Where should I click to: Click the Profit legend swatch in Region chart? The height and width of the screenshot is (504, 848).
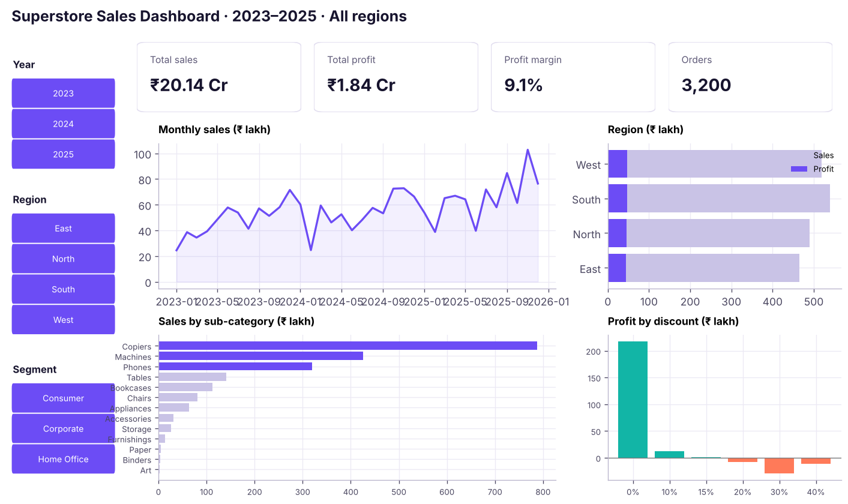(x=799, y=169)
